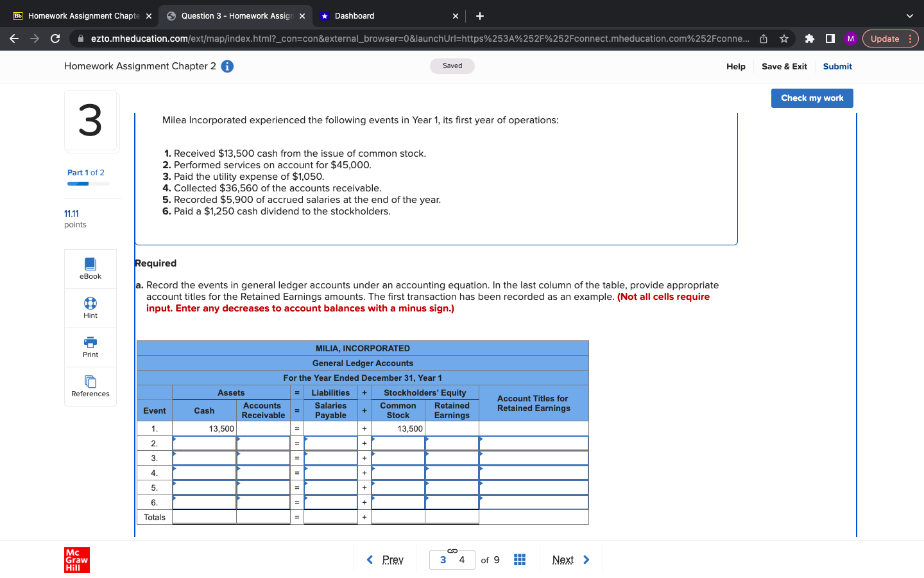This screenshot has width=924, height=578.
Task: Open the question navigation grid icon
Action: [519, 559]
